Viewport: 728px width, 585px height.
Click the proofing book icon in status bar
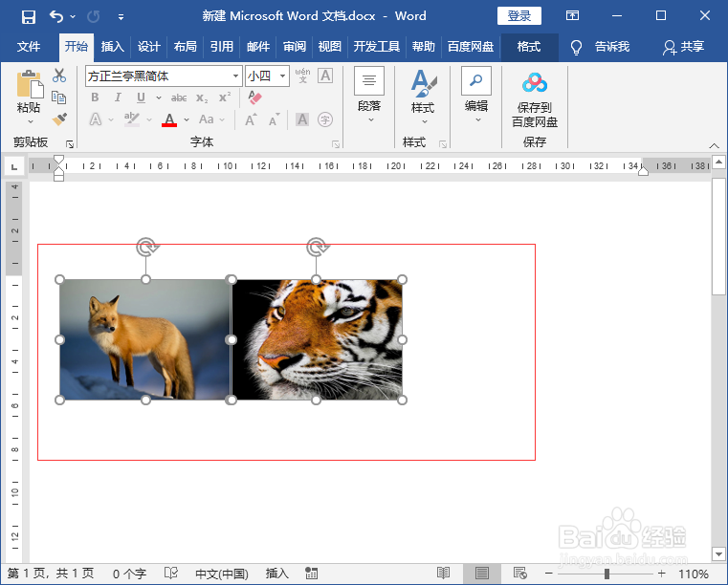coord(171,574)
